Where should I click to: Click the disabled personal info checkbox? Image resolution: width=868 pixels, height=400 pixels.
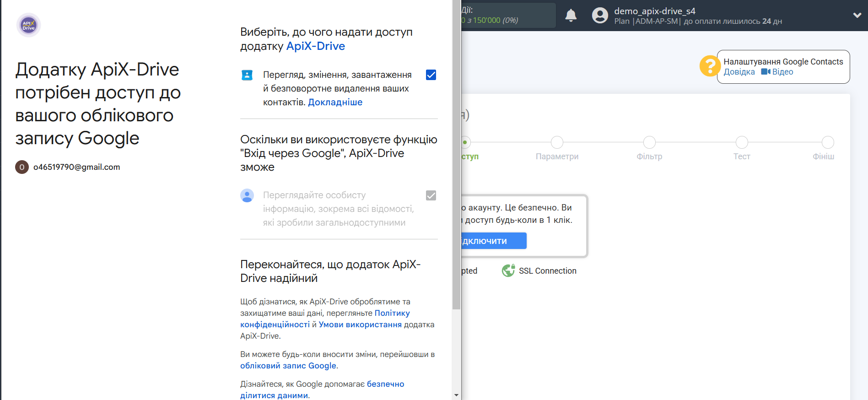pos(431,195)
